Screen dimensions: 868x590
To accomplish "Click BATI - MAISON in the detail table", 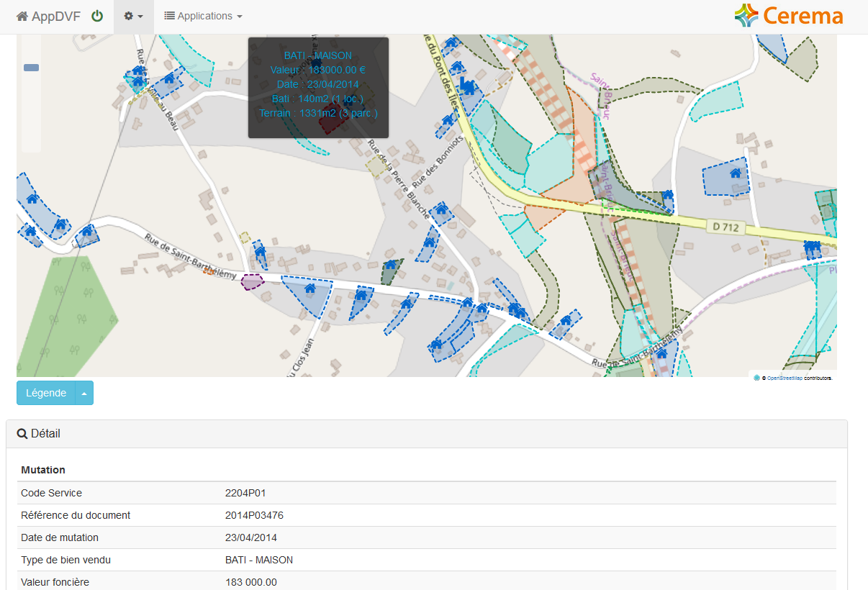I will [259, 560].
